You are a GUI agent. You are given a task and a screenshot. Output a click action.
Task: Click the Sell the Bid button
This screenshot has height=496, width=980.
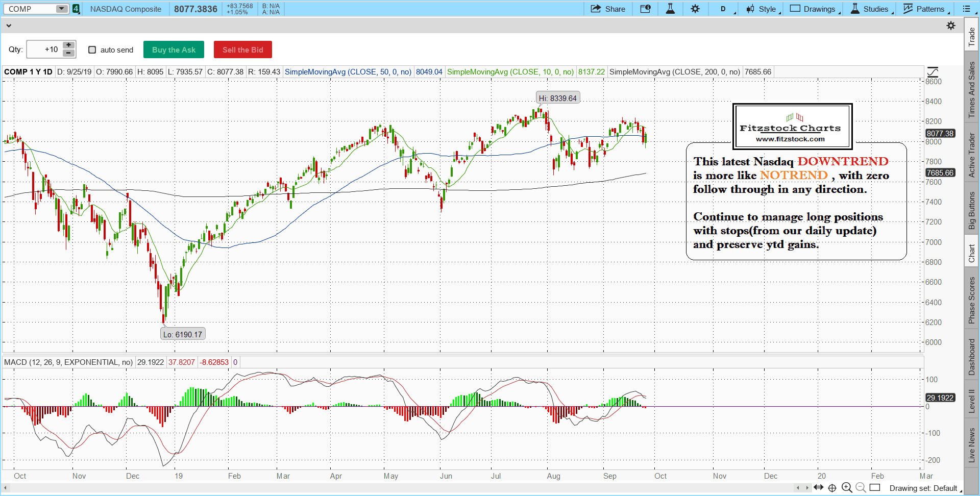(x=242, y=49)
